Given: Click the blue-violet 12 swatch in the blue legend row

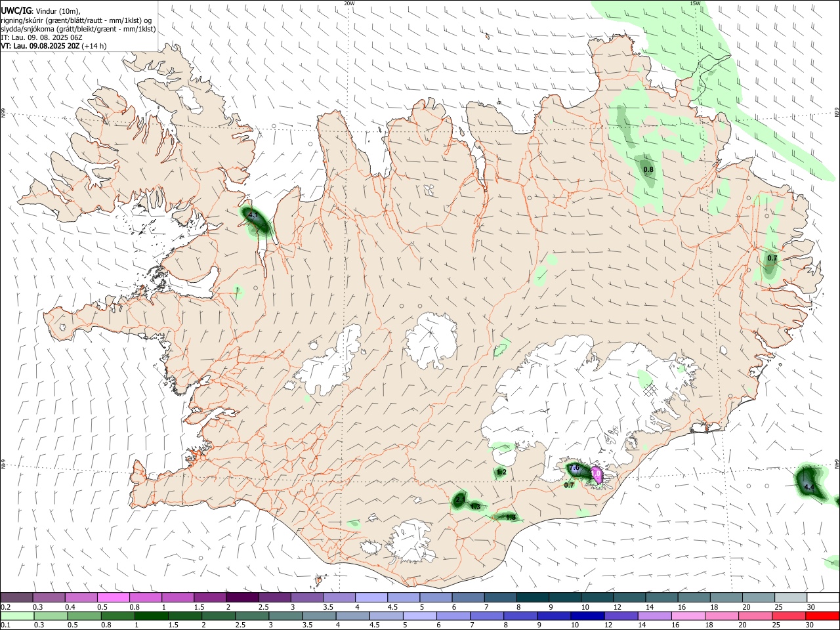Looking at the screenshot, I should coord(621,616).
